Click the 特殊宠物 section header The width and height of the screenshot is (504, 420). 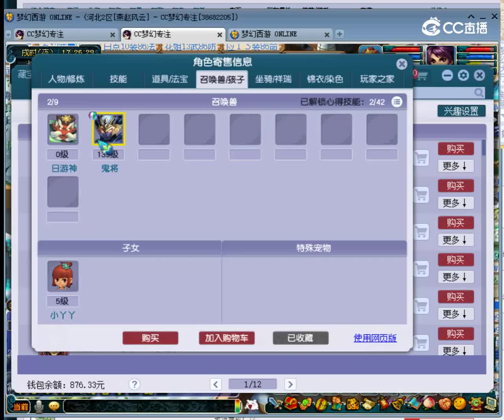coord(314,248)
